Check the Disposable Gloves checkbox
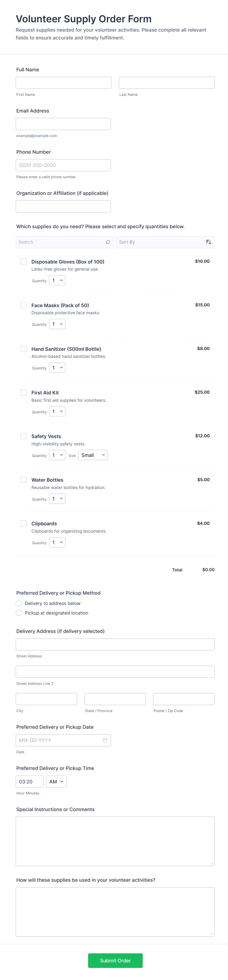 (x=24, y=262)
